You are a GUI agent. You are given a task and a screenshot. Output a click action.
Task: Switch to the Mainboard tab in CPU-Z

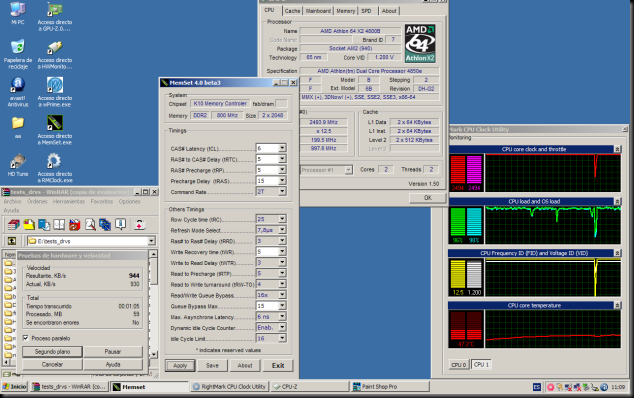click(318, 11)
